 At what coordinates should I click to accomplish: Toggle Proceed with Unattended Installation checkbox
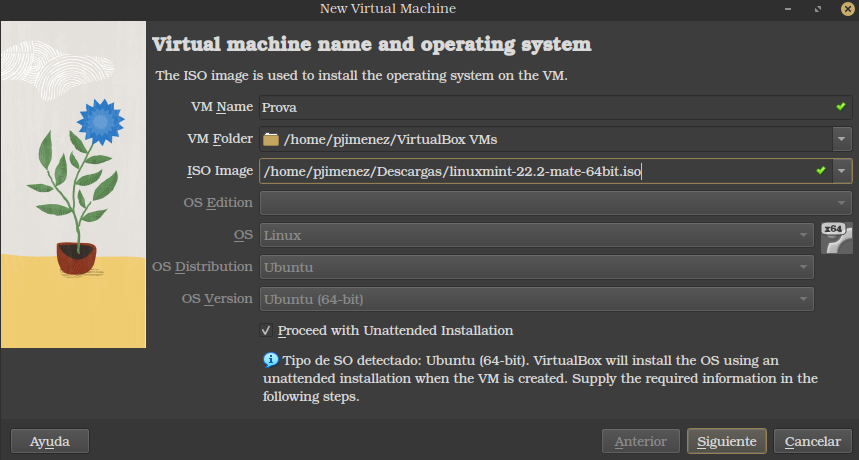coord(267,330)
